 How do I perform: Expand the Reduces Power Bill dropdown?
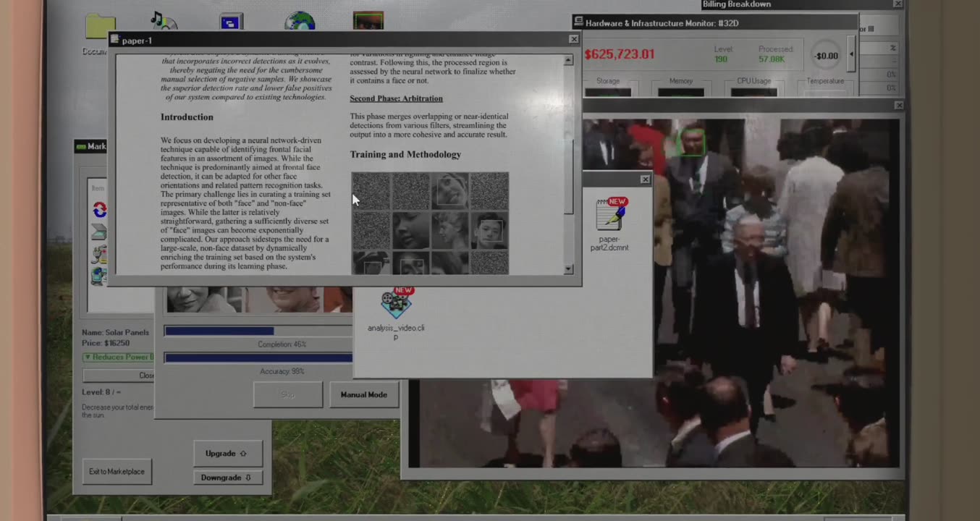click(x=119, y=357)
